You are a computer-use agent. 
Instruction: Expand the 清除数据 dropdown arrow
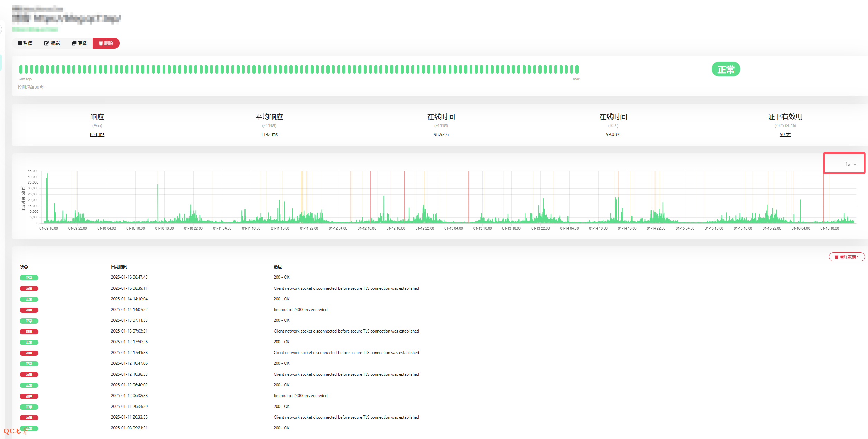point(858,257)
